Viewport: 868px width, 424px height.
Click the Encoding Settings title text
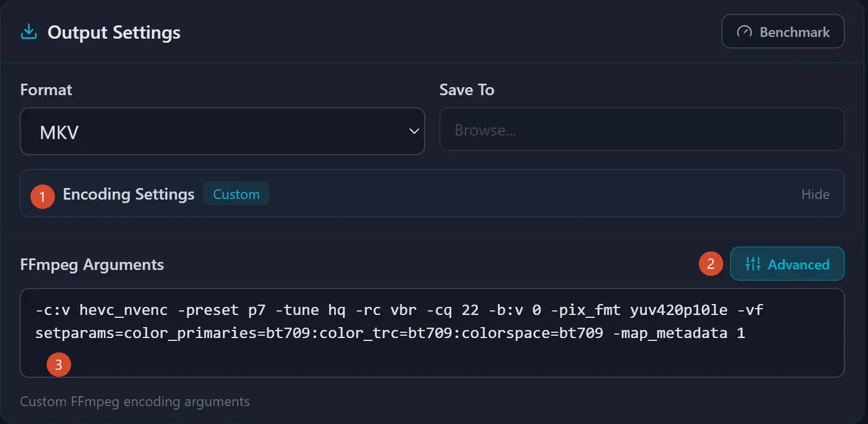(129, 194)
